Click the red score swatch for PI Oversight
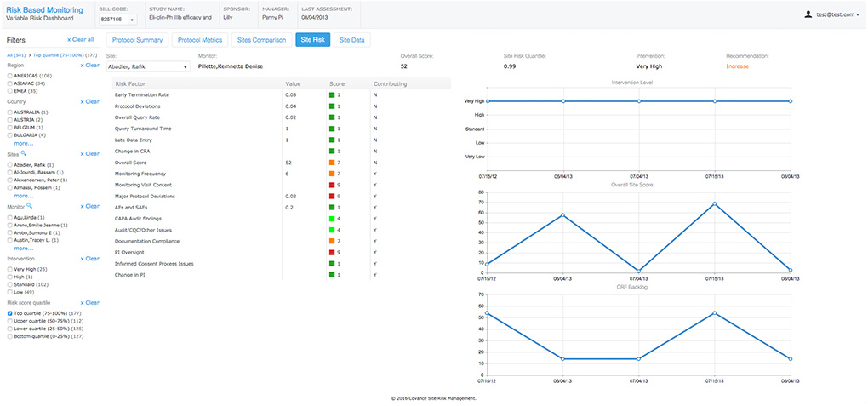 click(x=332, y=253)
